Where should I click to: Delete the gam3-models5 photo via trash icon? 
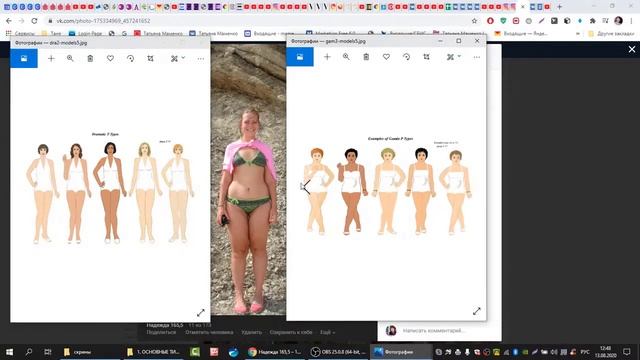(x=366, y=57)
